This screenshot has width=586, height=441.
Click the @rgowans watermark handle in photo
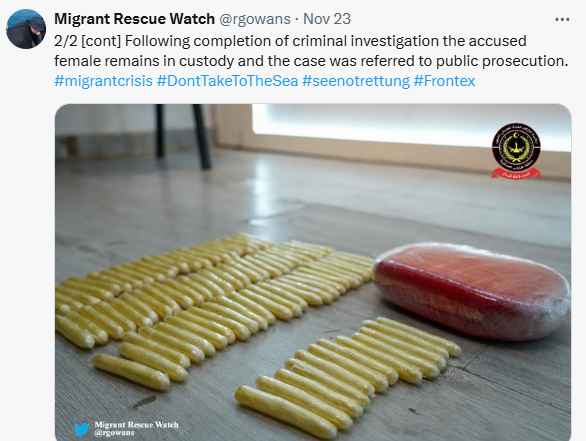pos(114,433)
